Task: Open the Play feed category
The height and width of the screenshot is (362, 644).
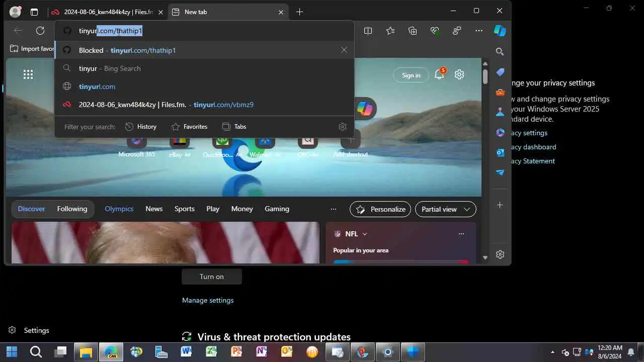Action: (213, 209)
